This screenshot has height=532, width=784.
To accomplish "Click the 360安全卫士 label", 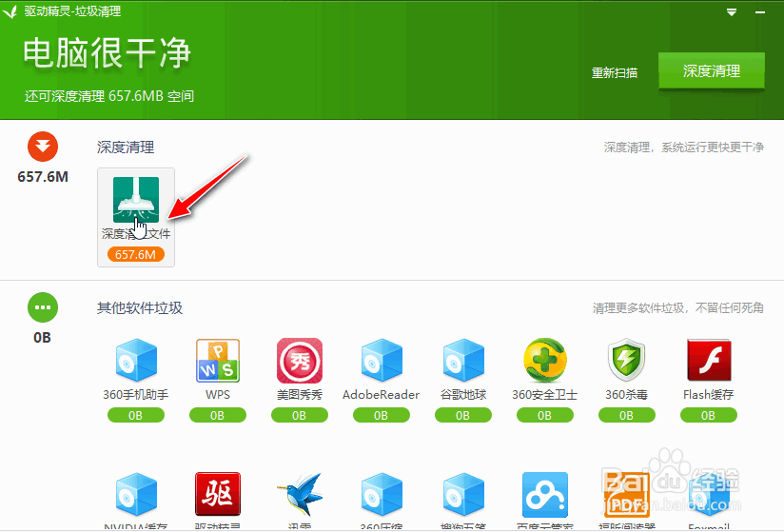I will pyautogui.click(x=545, y=395).
